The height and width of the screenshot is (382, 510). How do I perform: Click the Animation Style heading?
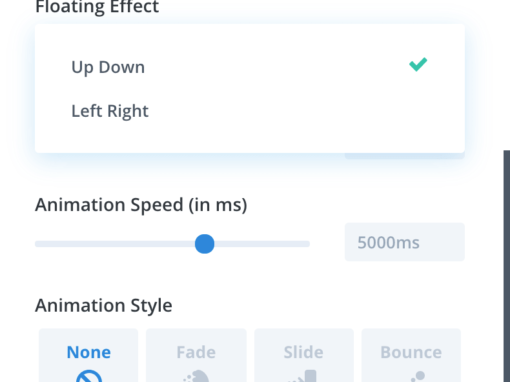pos(104,305)
